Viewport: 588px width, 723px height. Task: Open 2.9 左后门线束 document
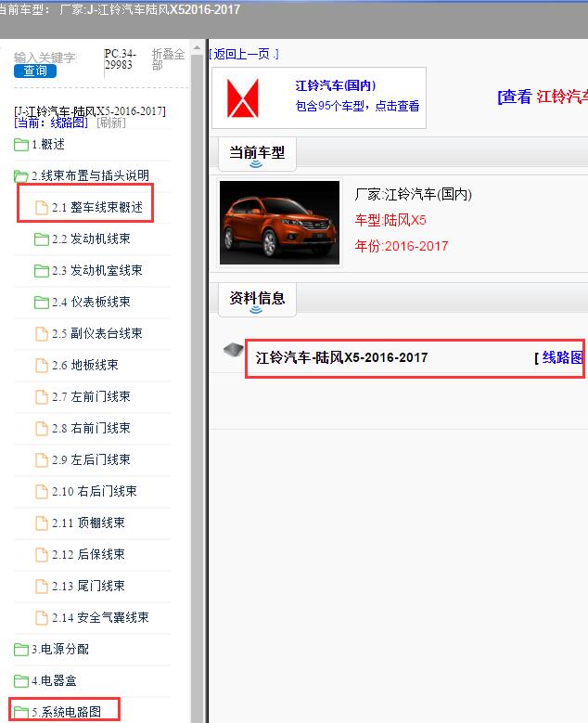[91, 459]
